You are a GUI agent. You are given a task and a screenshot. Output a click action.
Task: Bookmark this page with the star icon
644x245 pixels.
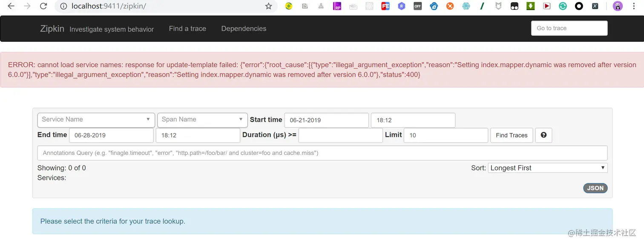pos(268,6)
